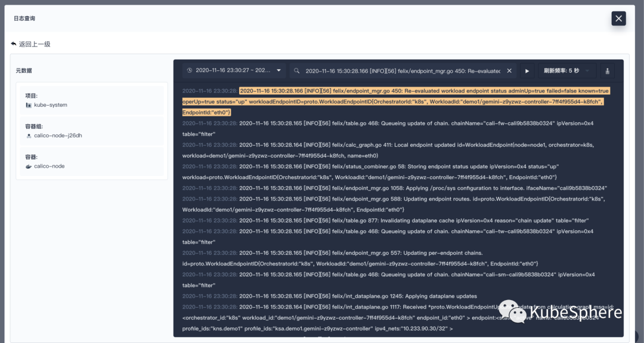Screen dimensions: 644x343
Task: Open the 刷新频率 refresh rate dropdown
Action: click(x=567, y=70)
